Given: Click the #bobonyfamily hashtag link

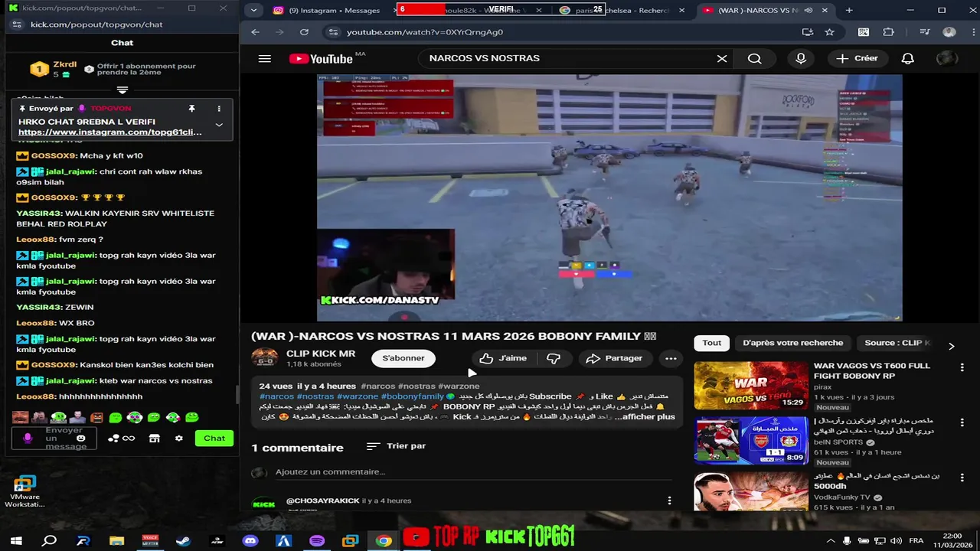Looking at the screenshot, I should pyautogui.click(x=413, y=396).
